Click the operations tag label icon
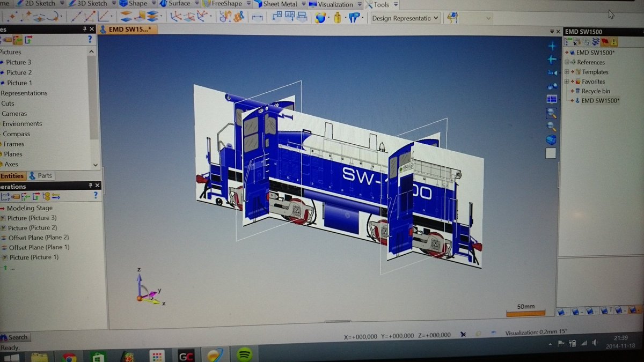Viewport: 644px width, 362px height. (x=16, y=196)
